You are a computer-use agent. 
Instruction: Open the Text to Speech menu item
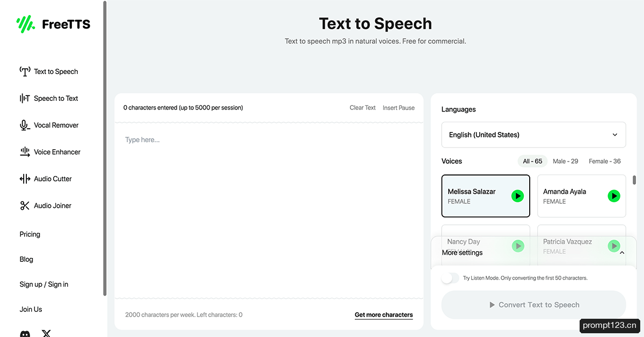coord(56,71)
